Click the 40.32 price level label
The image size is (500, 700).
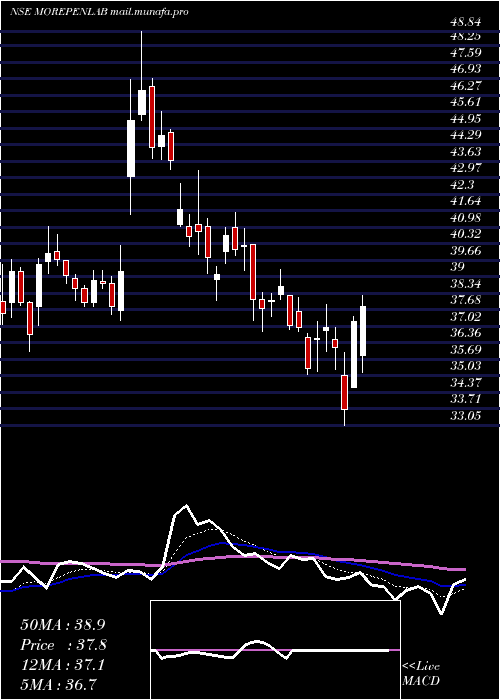pos(465,234)
